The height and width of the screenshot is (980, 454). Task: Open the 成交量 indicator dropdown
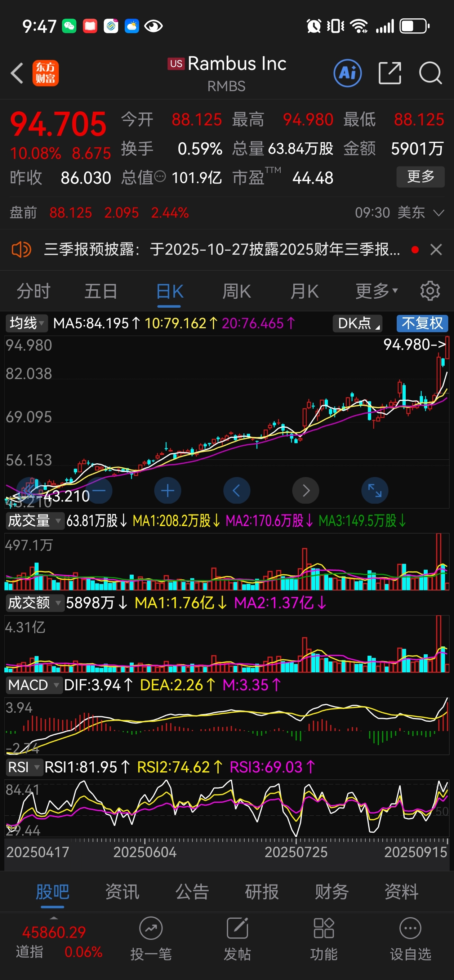click(35, 520)
